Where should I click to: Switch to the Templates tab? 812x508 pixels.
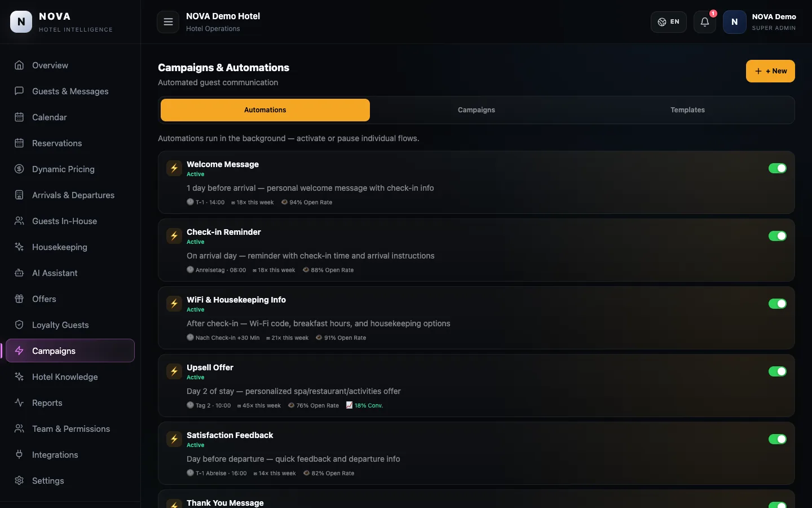tap(687, 110)
